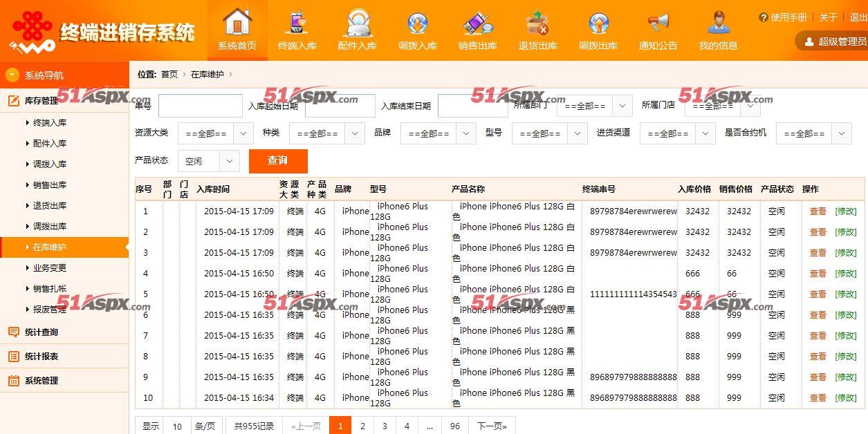Click the page size field showing 10
This screenshot has height=434, width=868.
coord(177,426)
